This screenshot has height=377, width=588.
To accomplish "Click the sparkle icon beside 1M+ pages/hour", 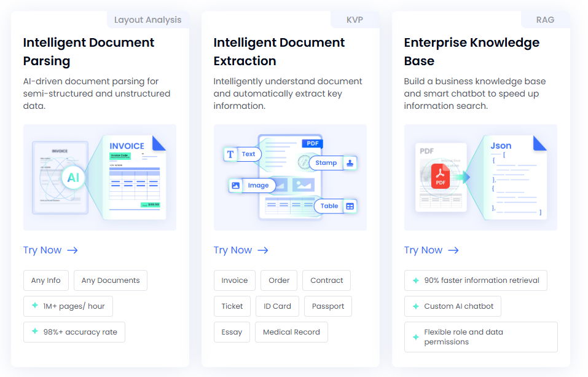I will click(x=35, y=306).
